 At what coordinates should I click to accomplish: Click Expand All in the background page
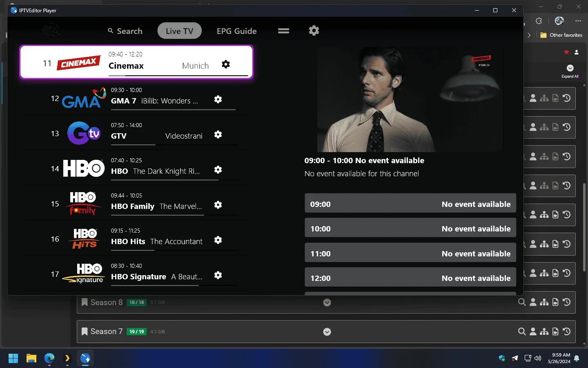tap(570, 71)
